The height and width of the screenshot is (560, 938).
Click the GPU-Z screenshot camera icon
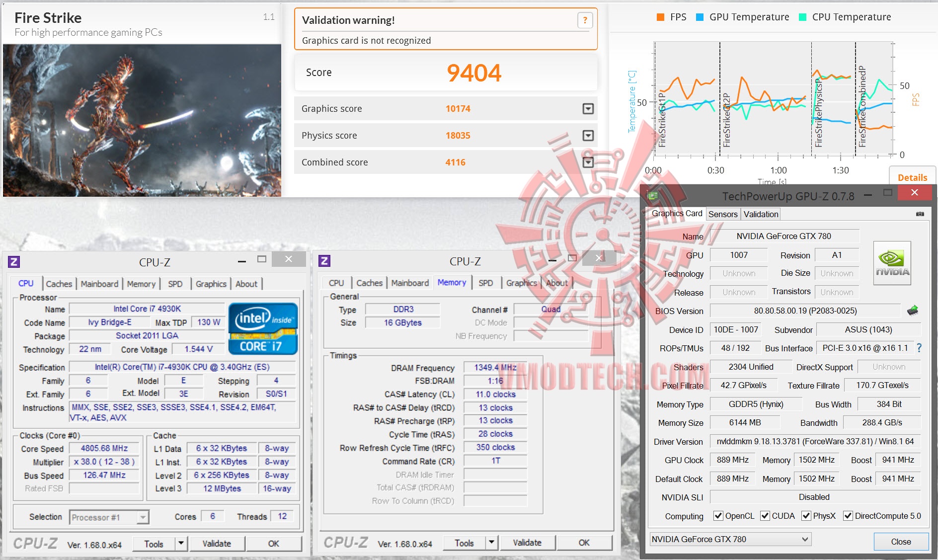pyautogui.click(x=920, y=214)
